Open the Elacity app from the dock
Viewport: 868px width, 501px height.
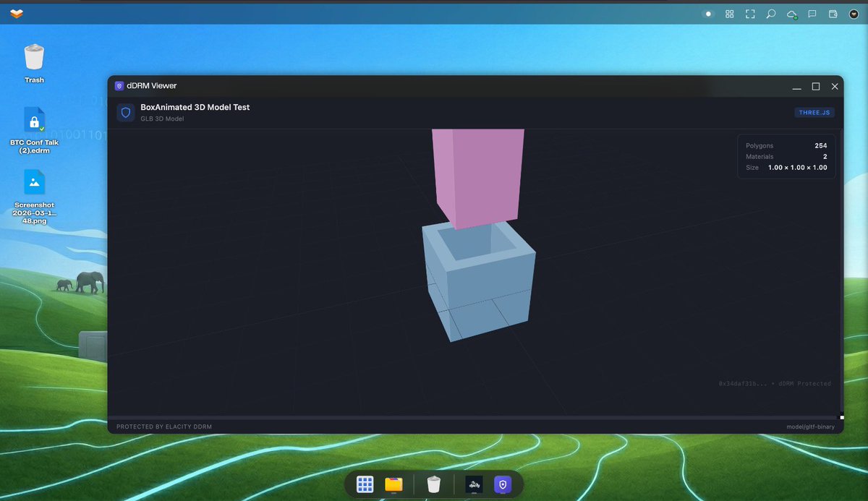tap(473, 484)
